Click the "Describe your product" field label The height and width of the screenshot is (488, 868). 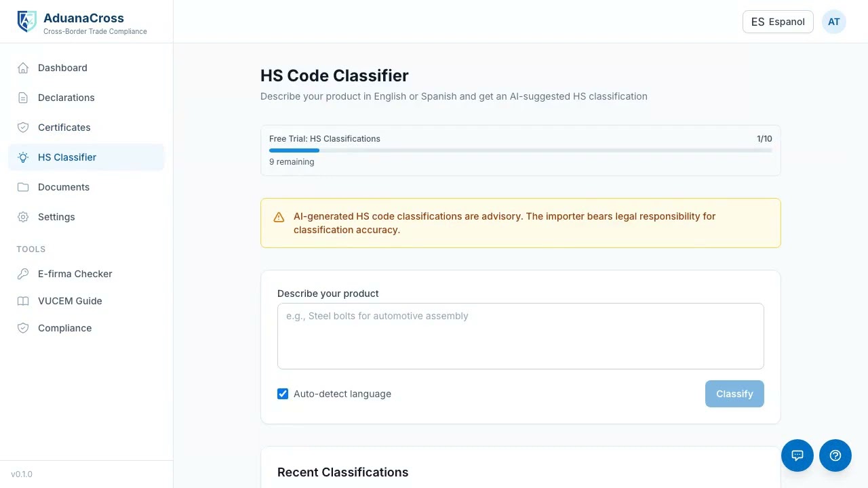click(328, 293)
